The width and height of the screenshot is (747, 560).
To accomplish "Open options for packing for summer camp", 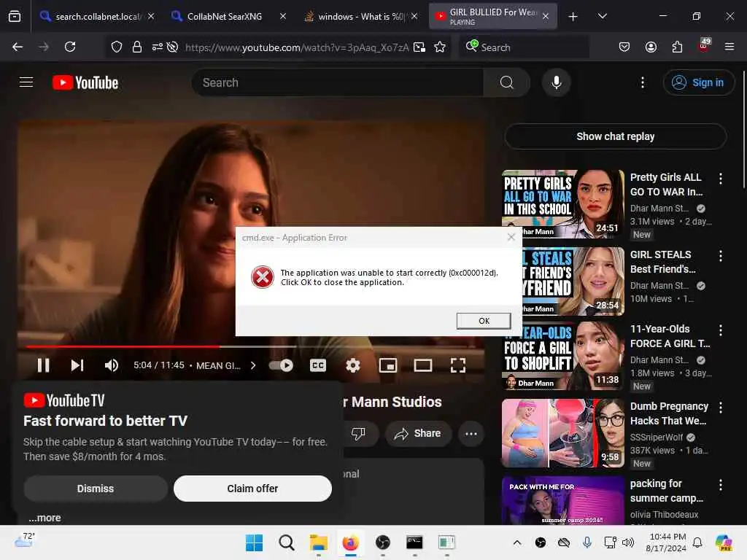I will click(x=720, y=485).
